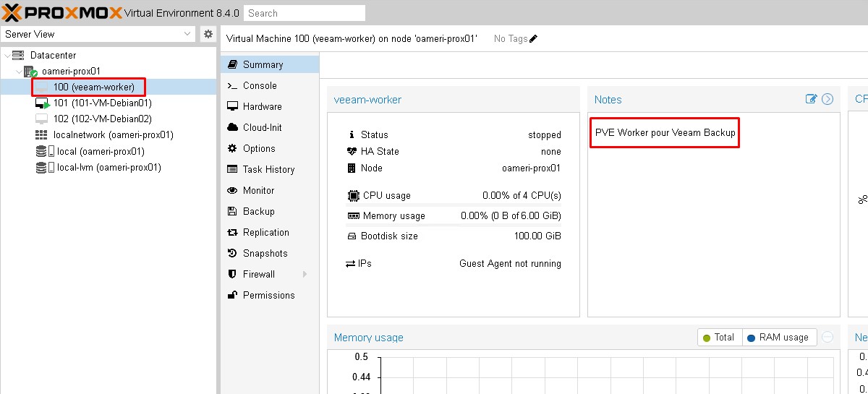The image size is (868, 394).
Task: Open the Hardware tab
Action: point(262,106)
